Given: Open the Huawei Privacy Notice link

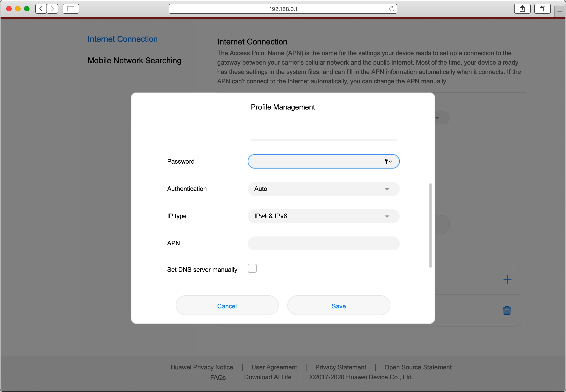Looking at the screenshot, I should [x=202, y=367].
